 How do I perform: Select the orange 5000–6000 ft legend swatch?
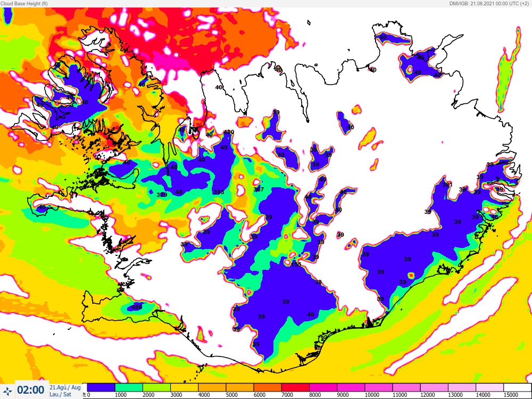(240, 387)
